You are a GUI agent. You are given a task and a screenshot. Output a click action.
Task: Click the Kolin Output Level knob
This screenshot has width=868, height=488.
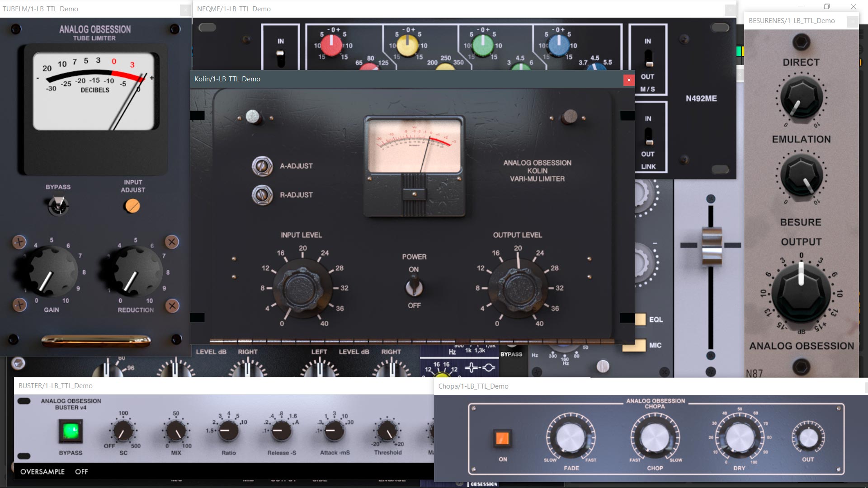tap(518, 288)
